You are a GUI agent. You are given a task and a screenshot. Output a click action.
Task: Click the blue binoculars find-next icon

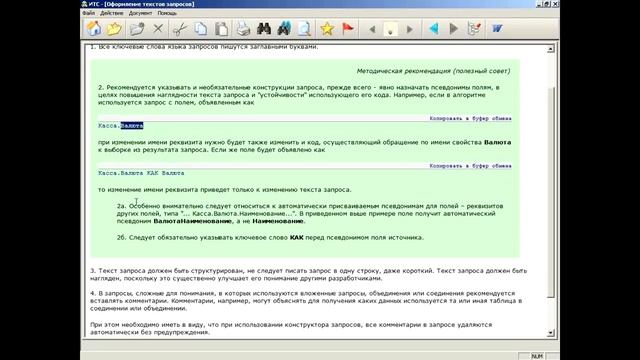(284, 29)
